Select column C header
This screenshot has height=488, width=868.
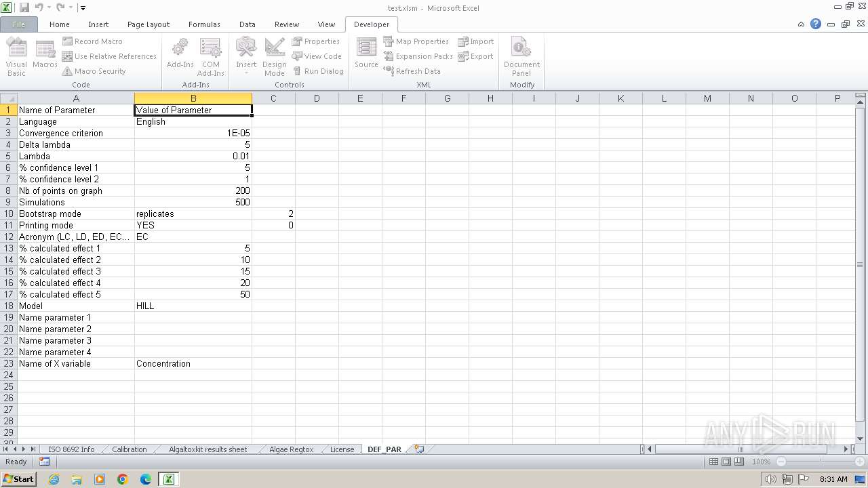point(273,98)
